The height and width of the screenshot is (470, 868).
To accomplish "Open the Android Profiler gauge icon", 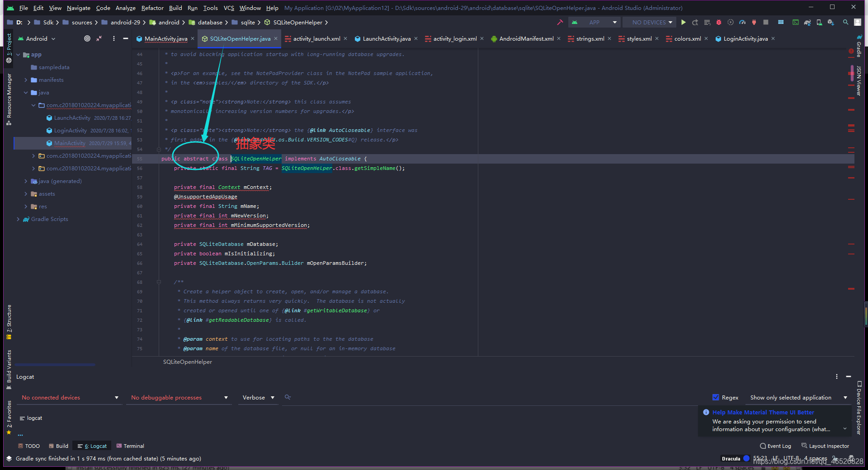I will (742, 22).
